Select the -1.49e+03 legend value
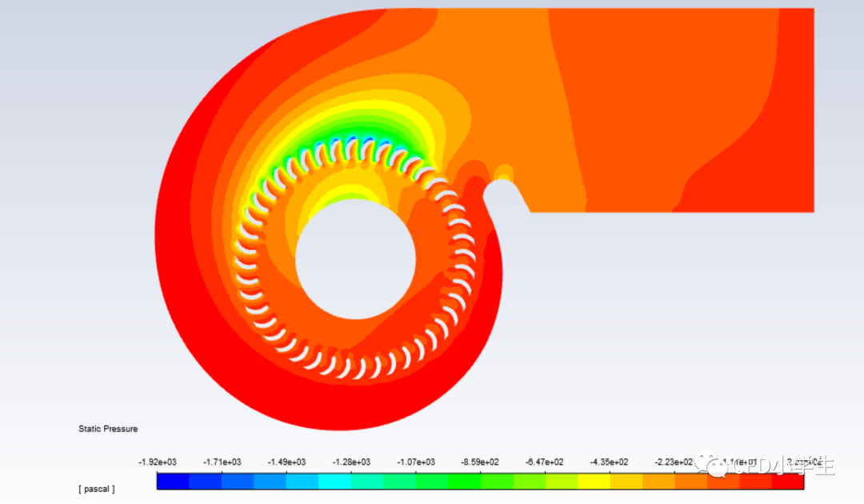 [x=286, y=462]
